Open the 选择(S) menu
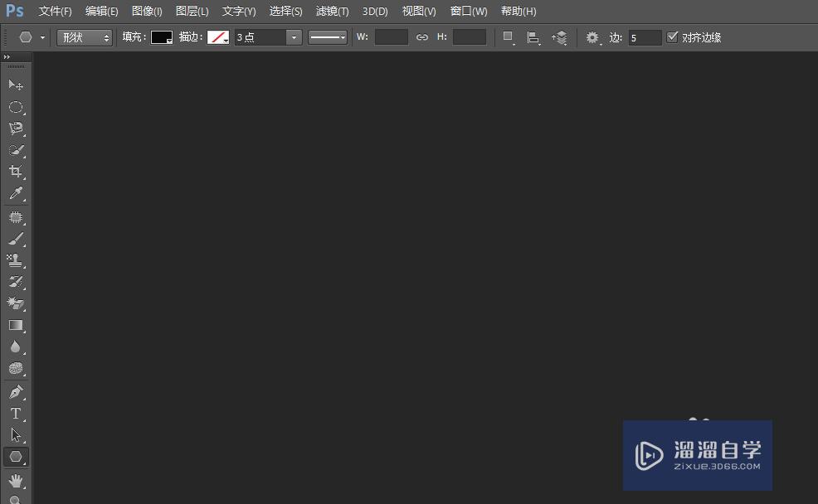 tap(286, 11)
